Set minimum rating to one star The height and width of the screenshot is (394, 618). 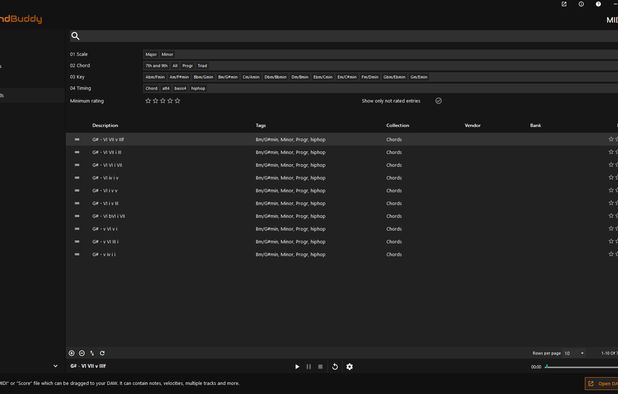(148, 101)
